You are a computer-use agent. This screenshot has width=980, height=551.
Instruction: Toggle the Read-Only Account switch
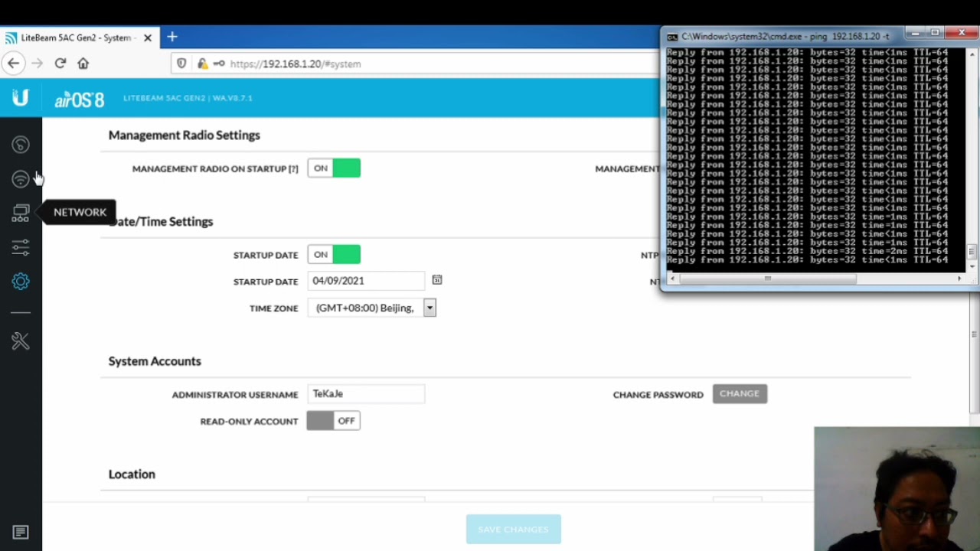334,421
